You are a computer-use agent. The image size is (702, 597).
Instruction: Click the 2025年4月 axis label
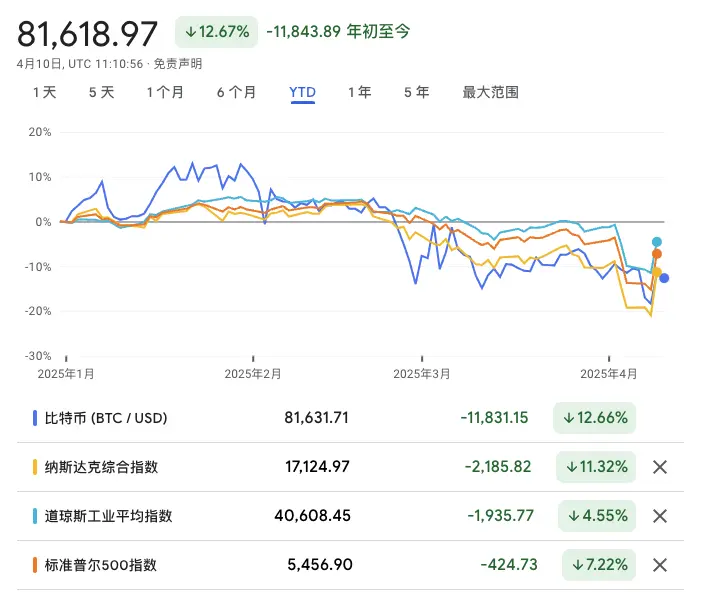[x=609, y=374]
